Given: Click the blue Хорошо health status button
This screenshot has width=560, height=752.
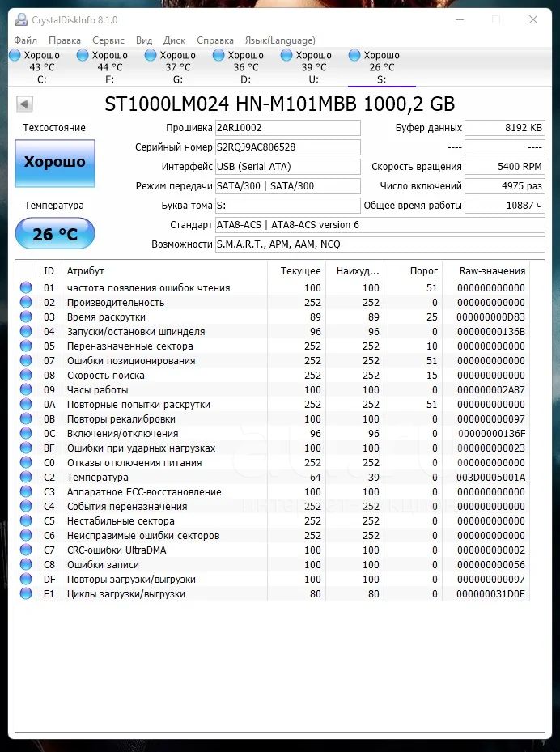Looking at the screenshot, I should point(55,163).
